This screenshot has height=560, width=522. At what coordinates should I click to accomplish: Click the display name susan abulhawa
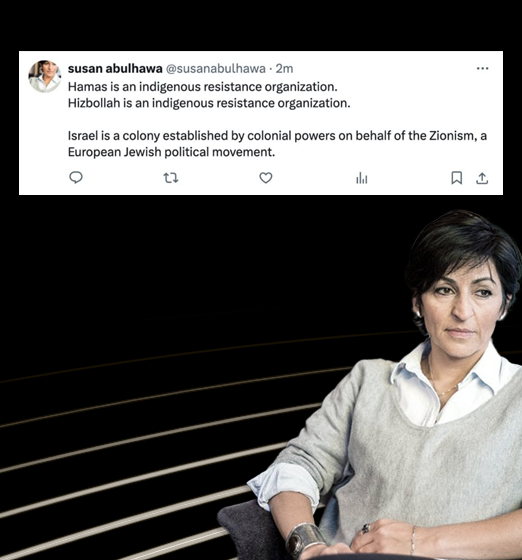[115, 68]
